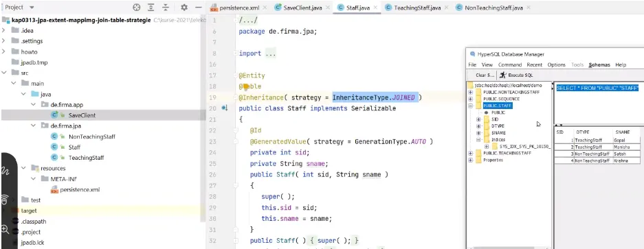Image resolution: width=644 pixels, height=249 pixels.
Task: Collapse the Indices node
Action: tap(478, 139)
